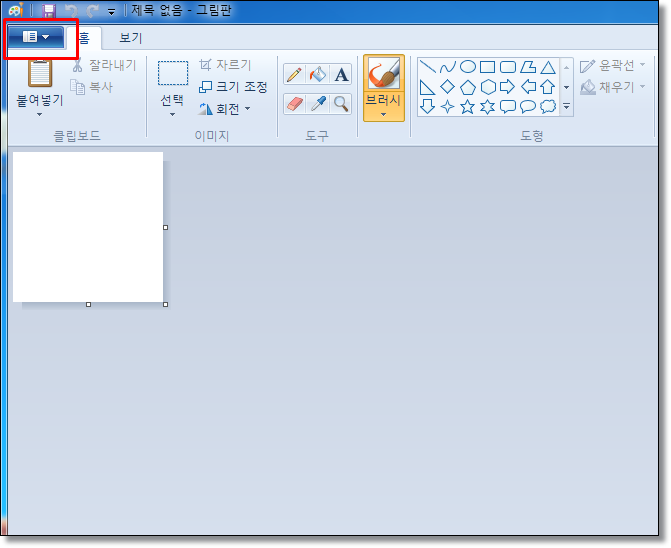
Task: Click the canvas right-edge resize handle
Action: pyautogui.click(x=166, y=228)
